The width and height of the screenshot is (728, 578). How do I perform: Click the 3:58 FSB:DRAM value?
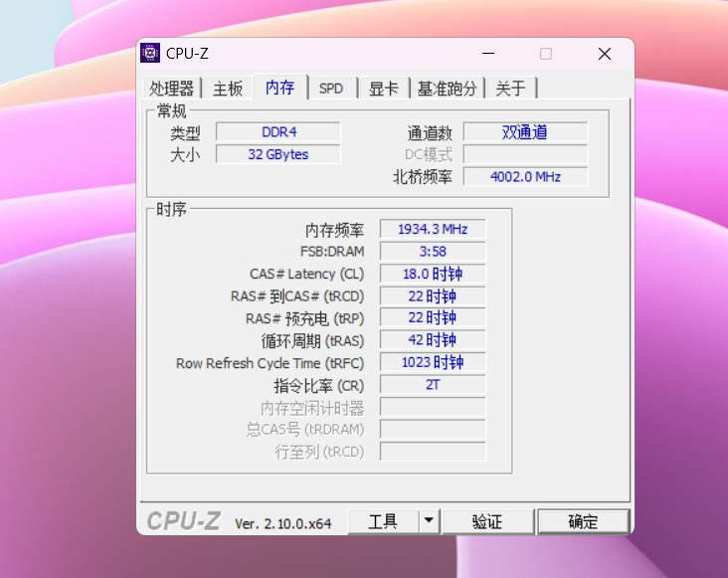point(433,251)
